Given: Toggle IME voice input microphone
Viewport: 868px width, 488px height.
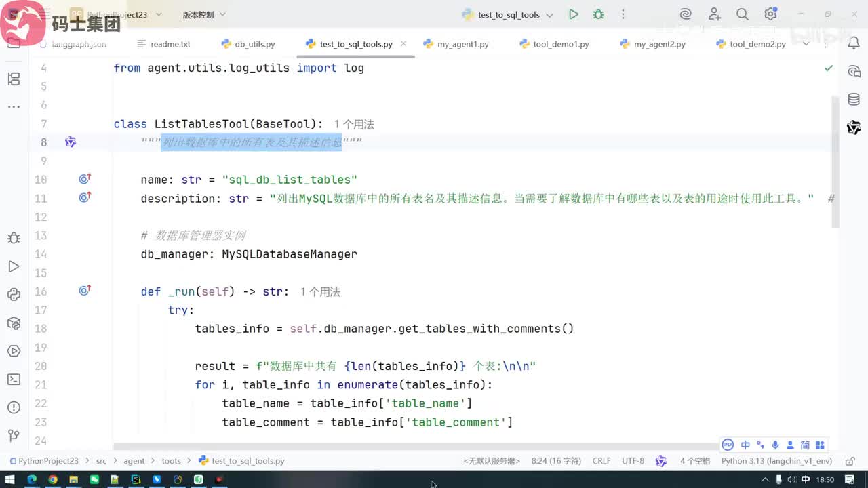Looking at the screenshot, I should pyautogui.click(x=775, y=445).
